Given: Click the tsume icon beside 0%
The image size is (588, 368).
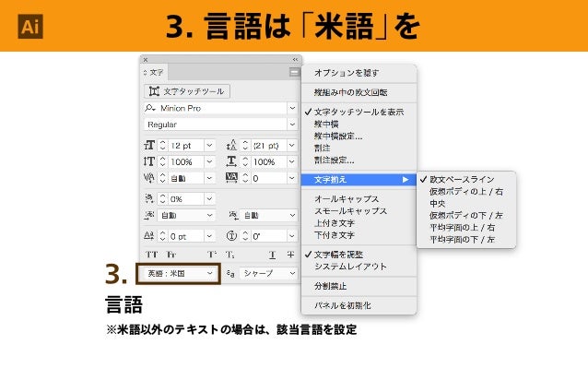Looking at the screenshot, I should pyautogui.click(x=149, y=199).
